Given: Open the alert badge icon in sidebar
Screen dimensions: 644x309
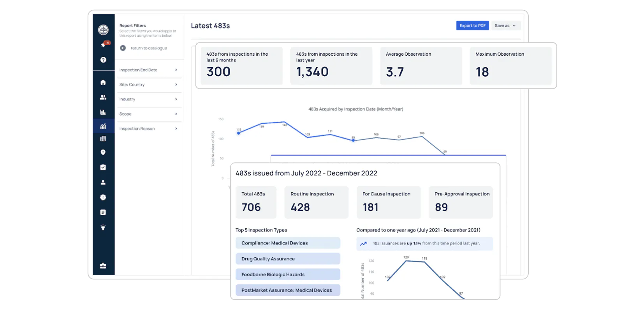Looking at the screenshot, I should pyautogui.click(x=103, y=197).
